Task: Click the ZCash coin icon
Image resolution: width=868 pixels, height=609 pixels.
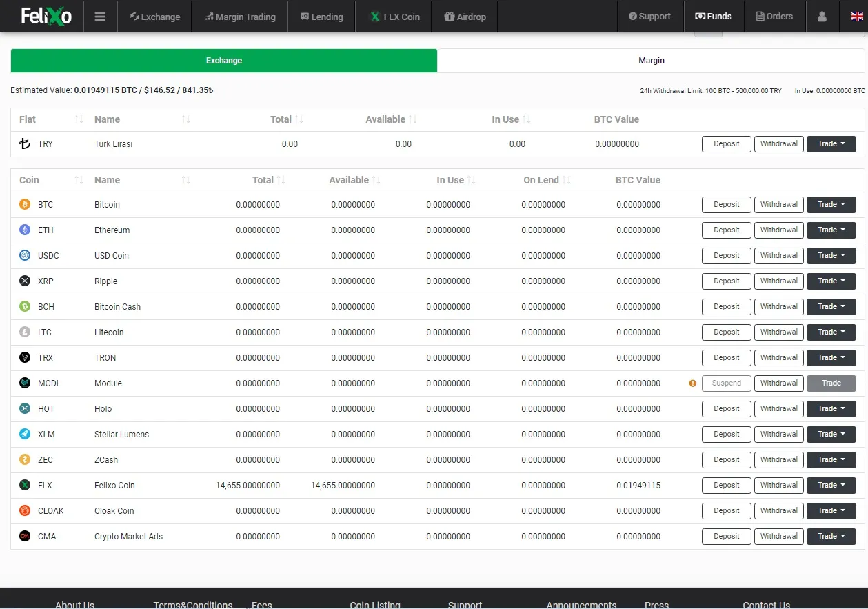Action: (x=25, y=459)
